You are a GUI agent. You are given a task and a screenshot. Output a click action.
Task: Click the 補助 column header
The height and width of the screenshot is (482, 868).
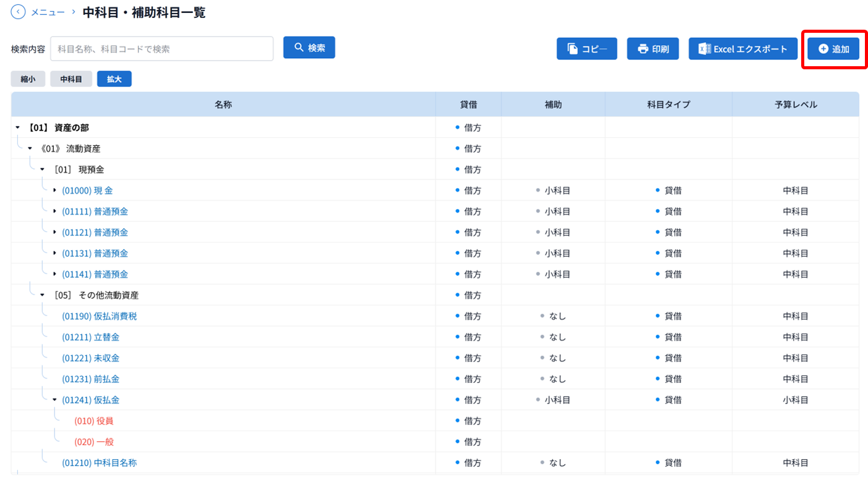[553, 105]
